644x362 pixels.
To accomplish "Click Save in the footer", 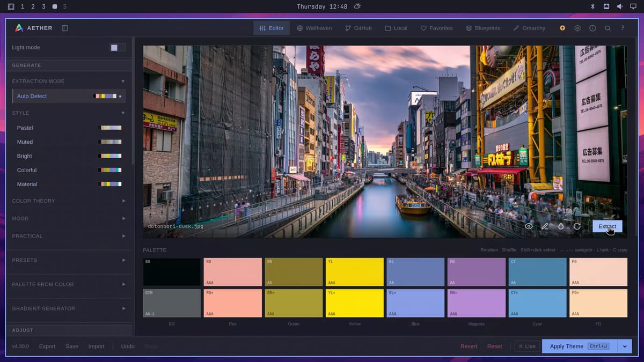I will click(x=72, y=346).
